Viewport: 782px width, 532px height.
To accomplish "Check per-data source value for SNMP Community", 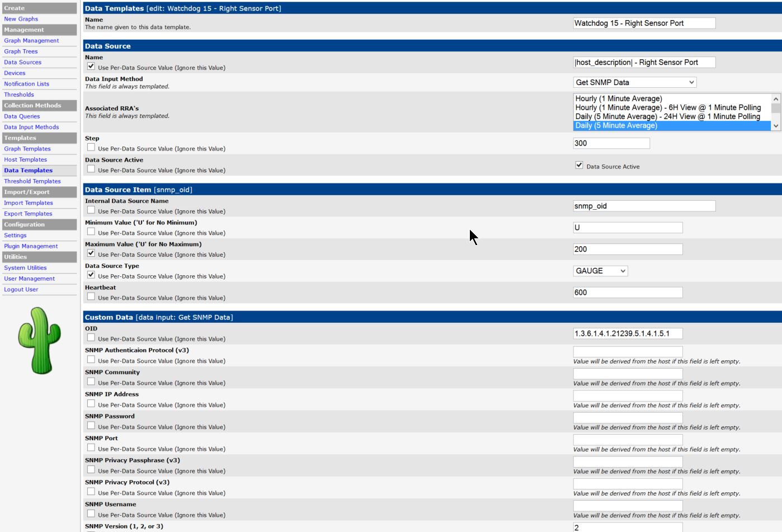I will pos(91,382).
